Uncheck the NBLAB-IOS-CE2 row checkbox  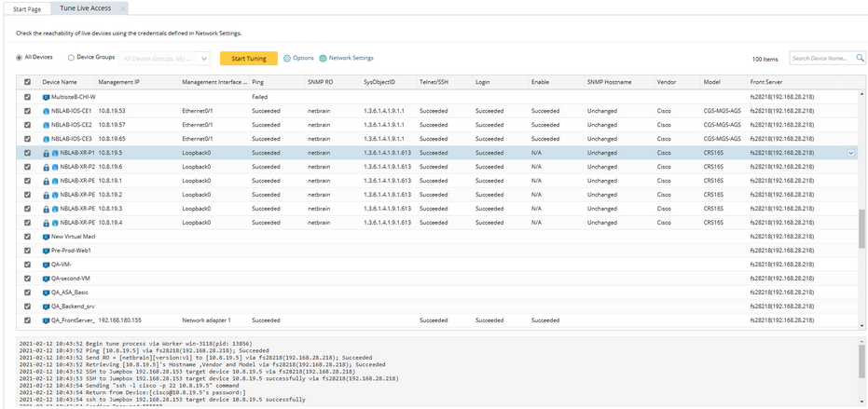coord(27,125)
